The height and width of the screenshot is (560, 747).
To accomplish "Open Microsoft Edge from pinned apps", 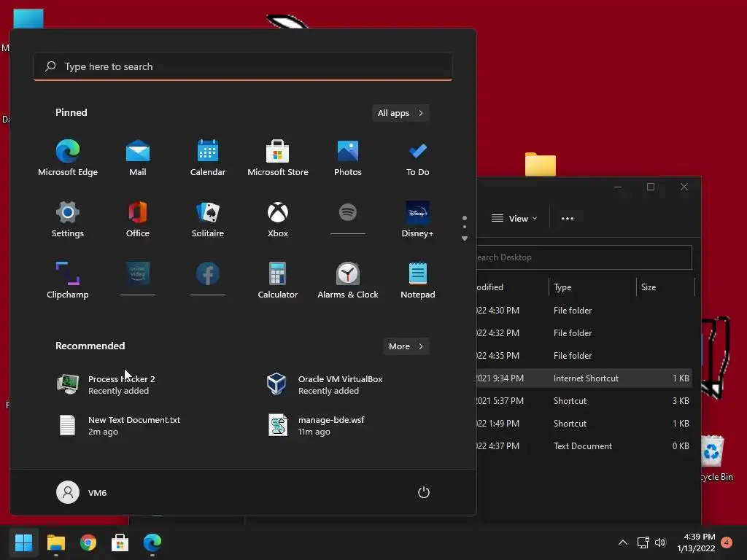I will pyautogui.click(x=68, y=158).
